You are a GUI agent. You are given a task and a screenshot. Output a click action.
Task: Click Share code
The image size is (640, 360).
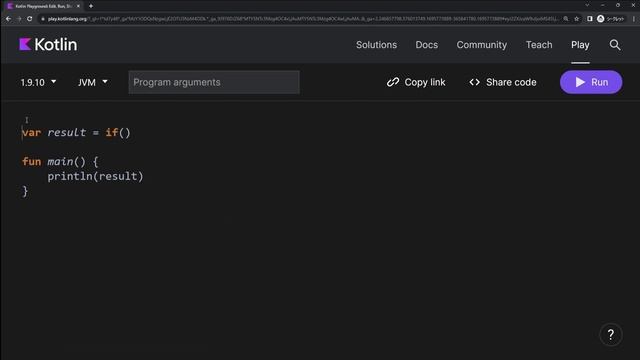click(x=503, y=82)
